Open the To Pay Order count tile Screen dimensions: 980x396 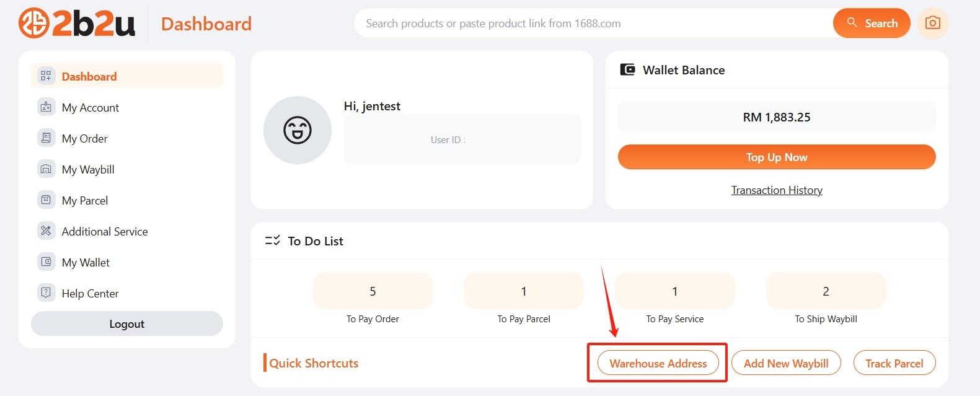373,291
